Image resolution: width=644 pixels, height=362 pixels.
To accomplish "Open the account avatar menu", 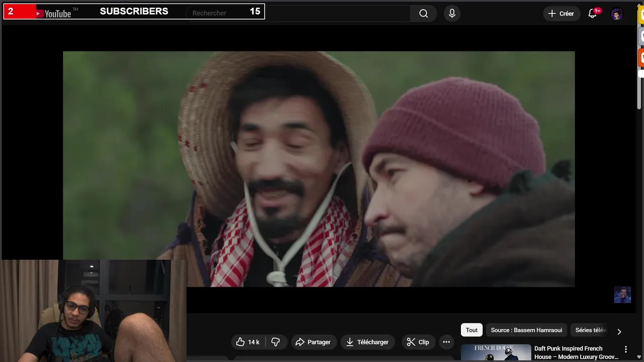I will tap(617, 14).
